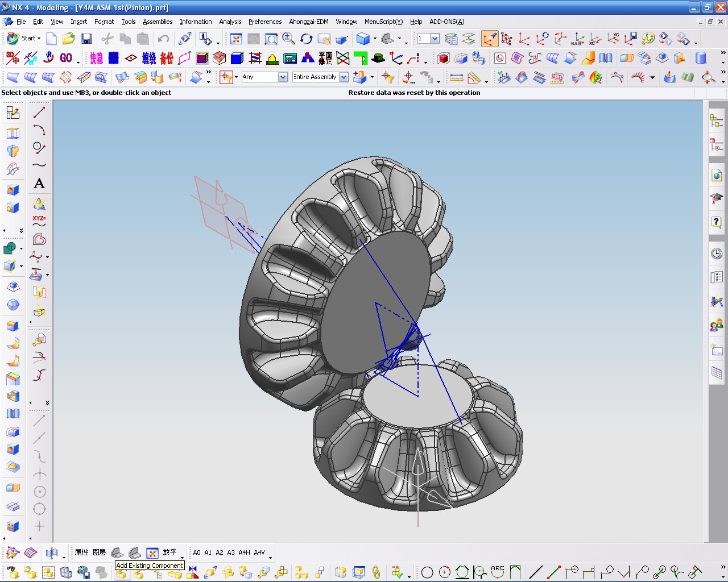Click the purple GO icon
Screen dimensions: 728x582
click(66, 58)
